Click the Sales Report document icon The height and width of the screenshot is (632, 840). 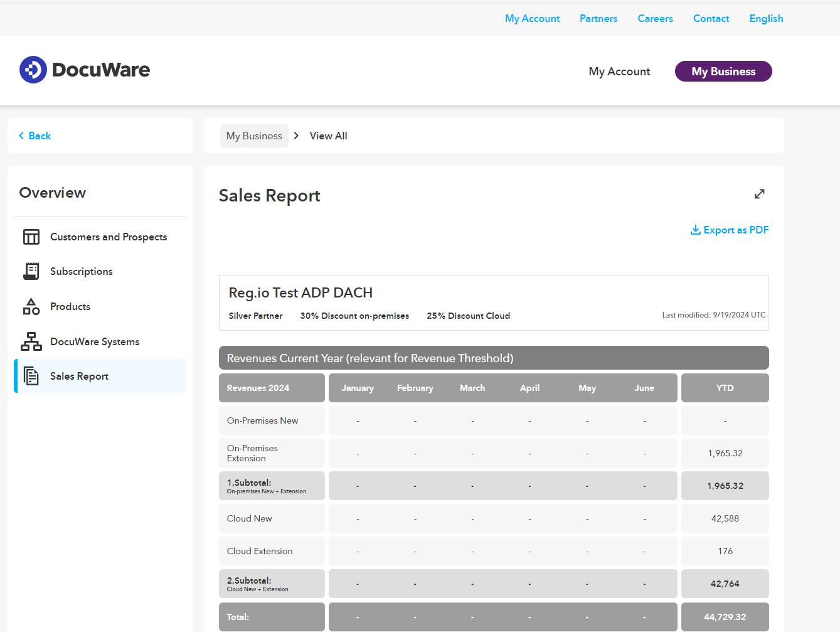31,376
